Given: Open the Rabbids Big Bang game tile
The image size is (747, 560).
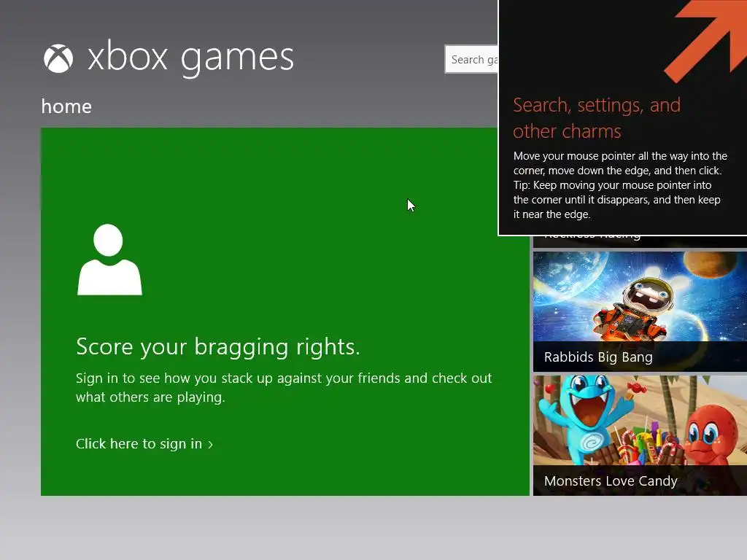Looking at the screenshot, I should click(640, 311).
